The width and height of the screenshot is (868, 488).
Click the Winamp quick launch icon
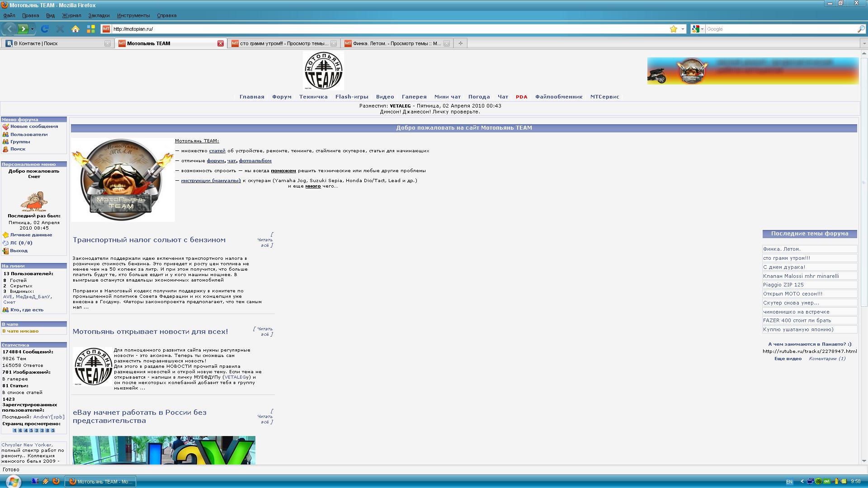[x=46, y=481]
